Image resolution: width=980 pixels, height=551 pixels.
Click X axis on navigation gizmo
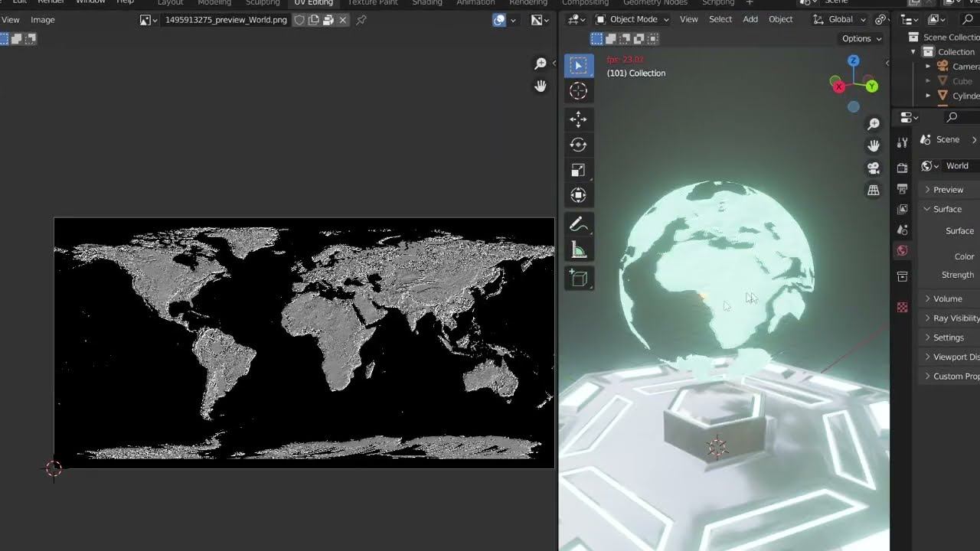[x=838, y=86]
